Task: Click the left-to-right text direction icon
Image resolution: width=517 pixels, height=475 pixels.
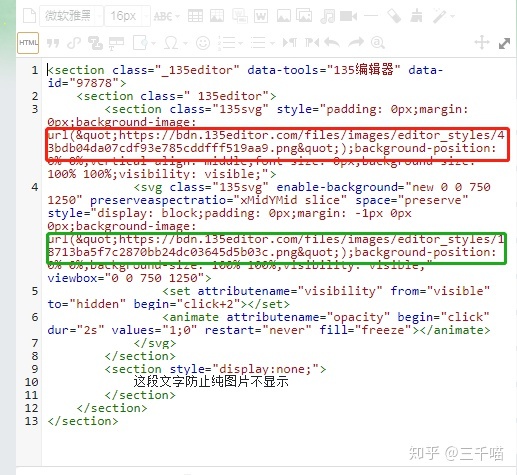Action: click(289, 42)
